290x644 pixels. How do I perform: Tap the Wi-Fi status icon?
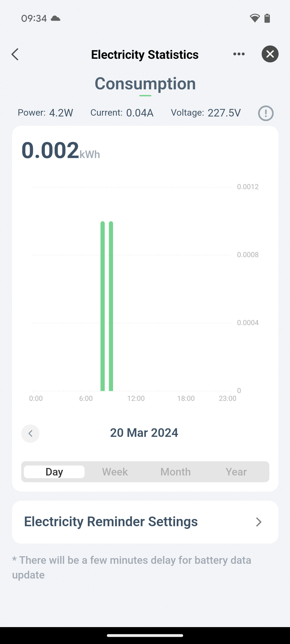(x=255, y=18)
